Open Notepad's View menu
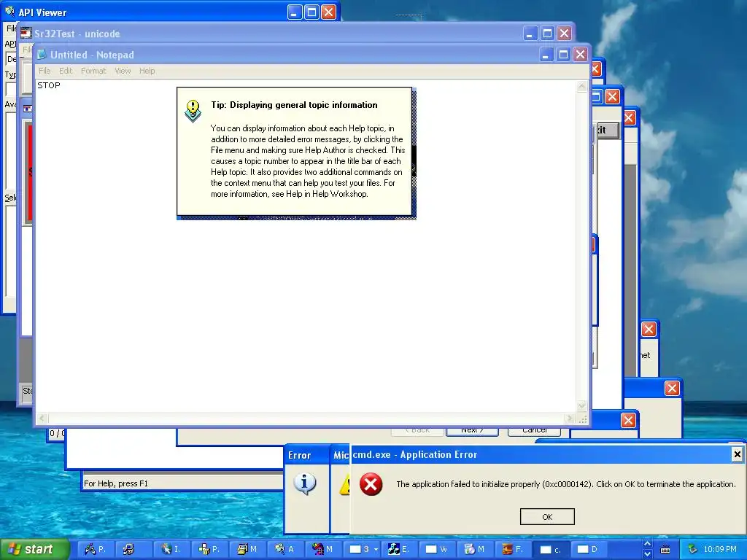Image resolution: width=747 pixels, height=560 pixels. pyautogui.click(x=123, y=71)
